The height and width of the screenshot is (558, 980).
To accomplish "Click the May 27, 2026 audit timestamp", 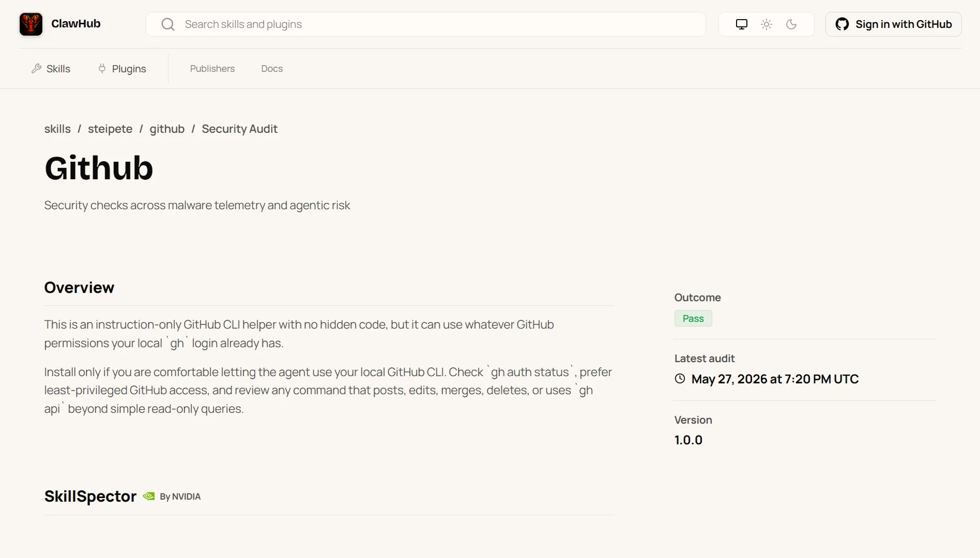I will [775, 379].
